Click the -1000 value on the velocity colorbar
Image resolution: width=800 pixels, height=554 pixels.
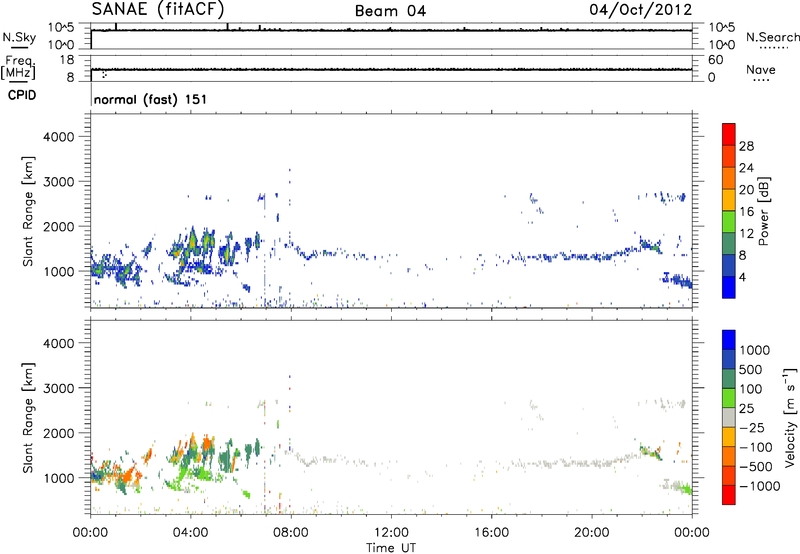(x=759, y=486)
